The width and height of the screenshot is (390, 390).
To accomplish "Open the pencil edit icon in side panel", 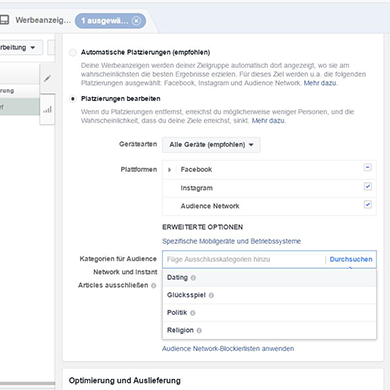I will [x=47, y=79].
